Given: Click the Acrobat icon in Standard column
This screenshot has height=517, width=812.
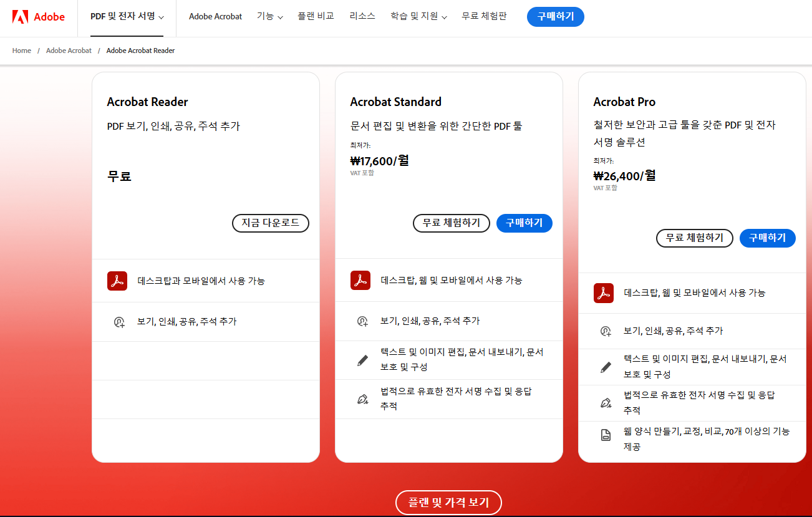Looking at the screenshot, I should tap(360, 281).
